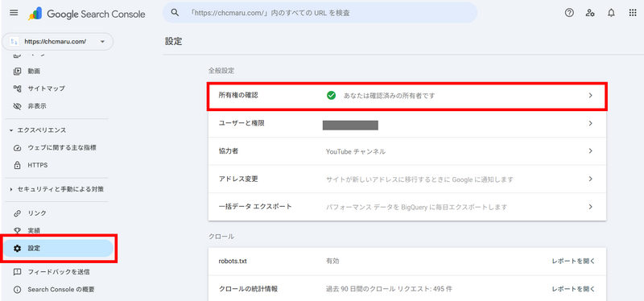This screenshot has height=301, width=644.
Task: Click the search magnifier icon
Action: (x=175, y=13)
